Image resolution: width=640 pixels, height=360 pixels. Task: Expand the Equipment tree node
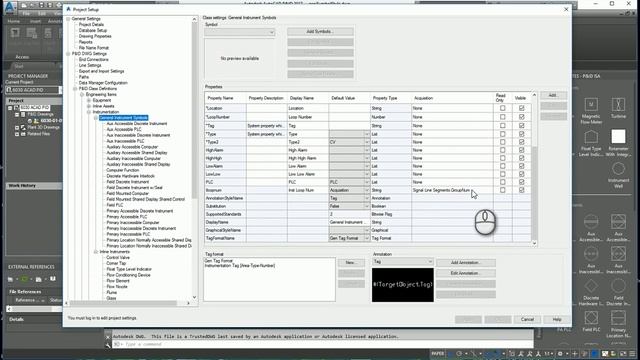click(x=89, y=100)
